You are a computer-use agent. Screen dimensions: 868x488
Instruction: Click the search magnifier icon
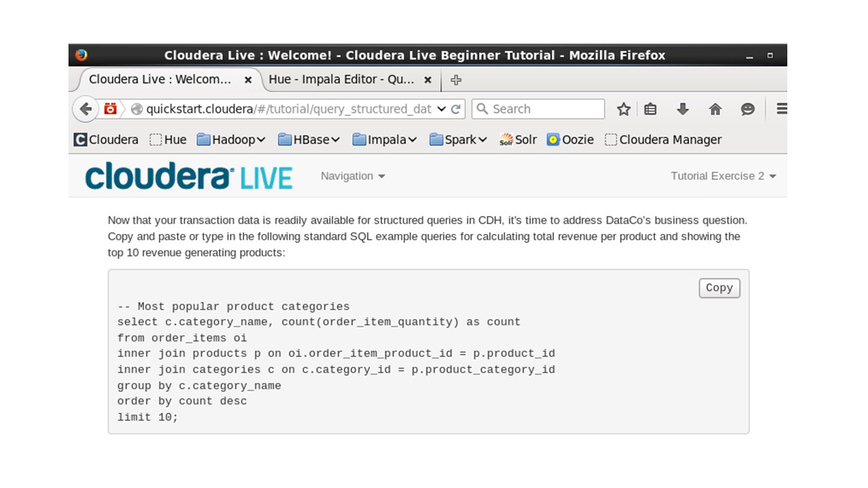482,109
